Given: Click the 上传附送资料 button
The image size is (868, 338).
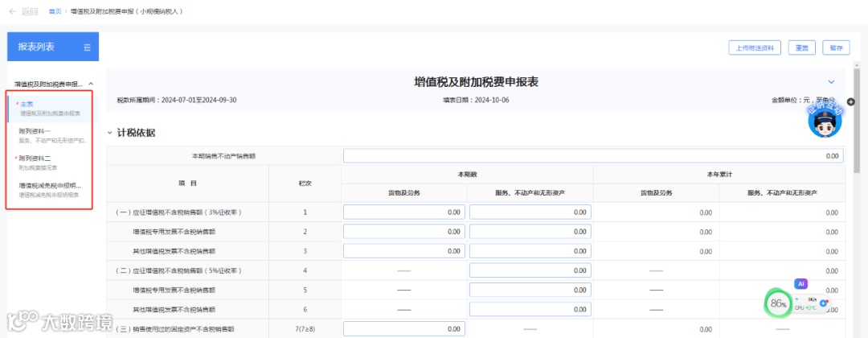Looking at the screenshot, I should pos(755,47).
